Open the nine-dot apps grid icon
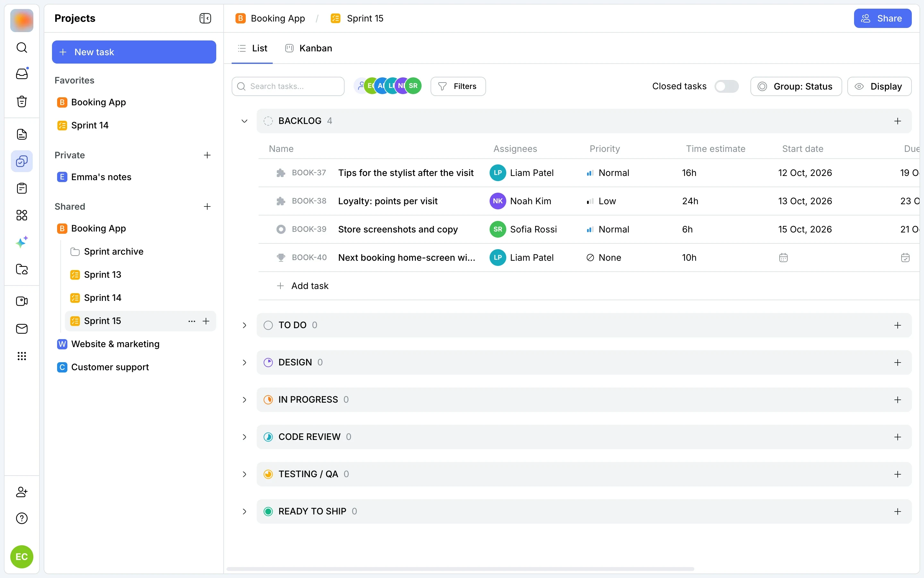924x578 pixels. point(22,356)
